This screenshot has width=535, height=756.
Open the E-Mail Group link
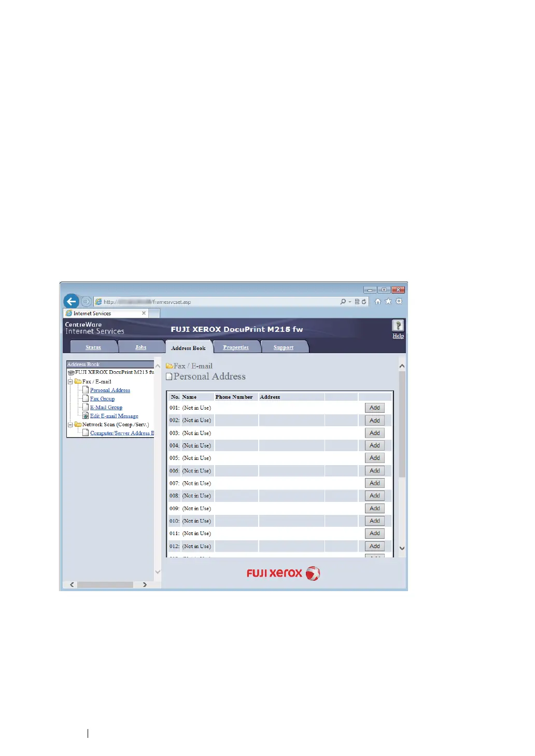106,407
